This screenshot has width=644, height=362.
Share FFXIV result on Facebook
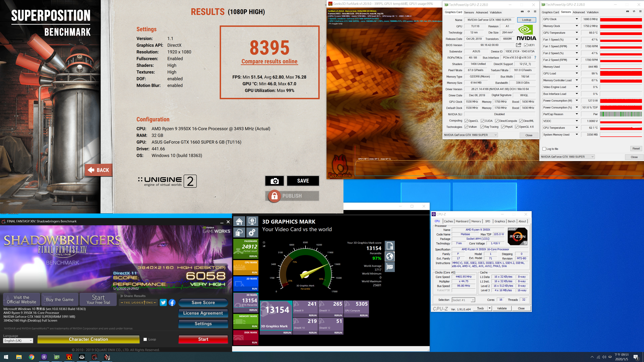[172, 303]
